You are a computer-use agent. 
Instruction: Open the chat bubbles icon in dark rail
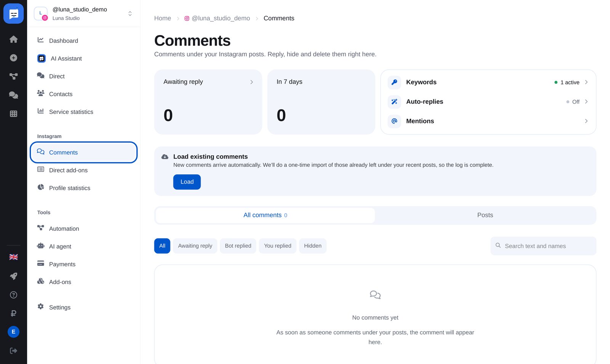pyautogui.click(x=13, y=95)
